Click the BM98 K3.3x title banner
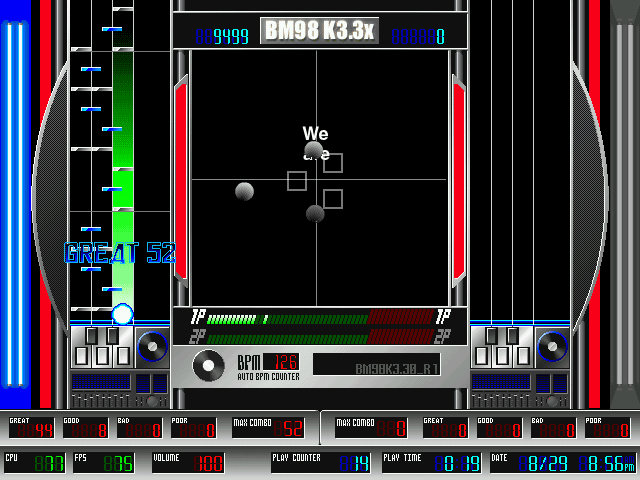 tap(320, 30)
